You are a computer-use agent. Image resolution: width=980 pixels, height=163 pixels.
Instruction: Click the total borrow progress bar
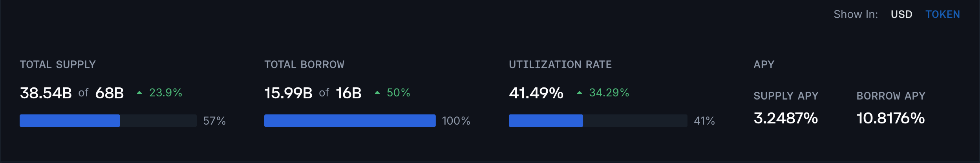(350, 121)
